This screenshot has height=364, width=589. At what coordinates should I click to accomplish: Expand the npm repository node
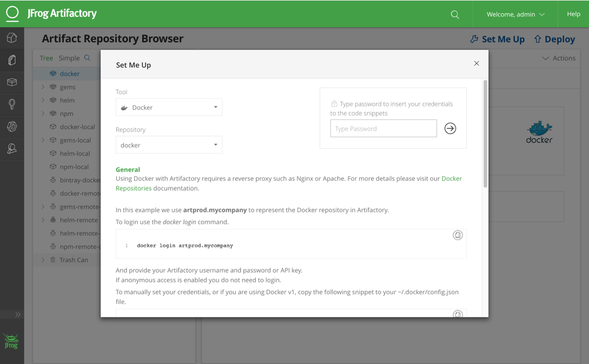(43, 114)
